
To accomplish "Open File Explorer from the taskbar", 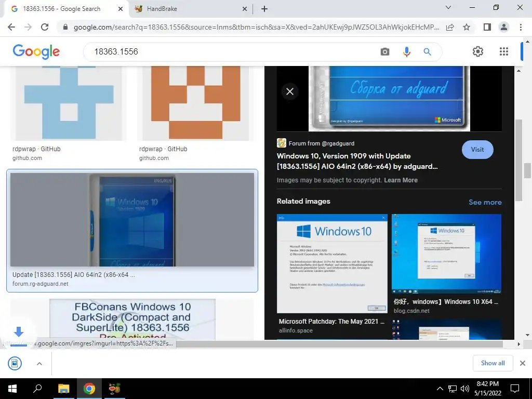I will 63,389.
